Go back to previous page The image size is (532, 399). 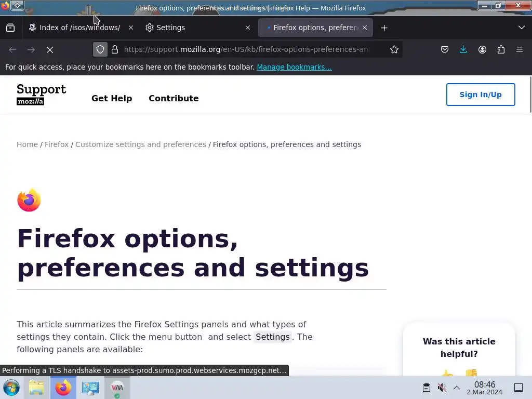(x=12, y=50)
